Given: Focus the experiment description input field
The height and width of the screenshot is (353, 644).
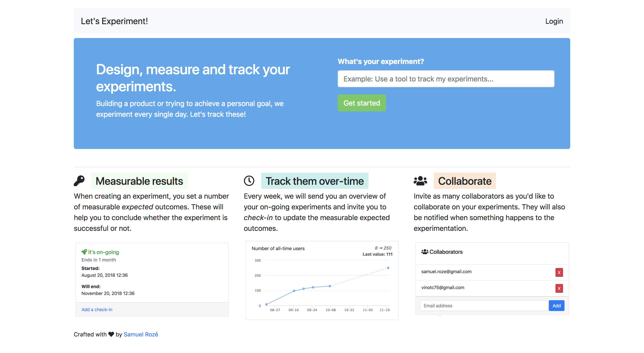Looking at the screenshot, I should pos(446,79).
